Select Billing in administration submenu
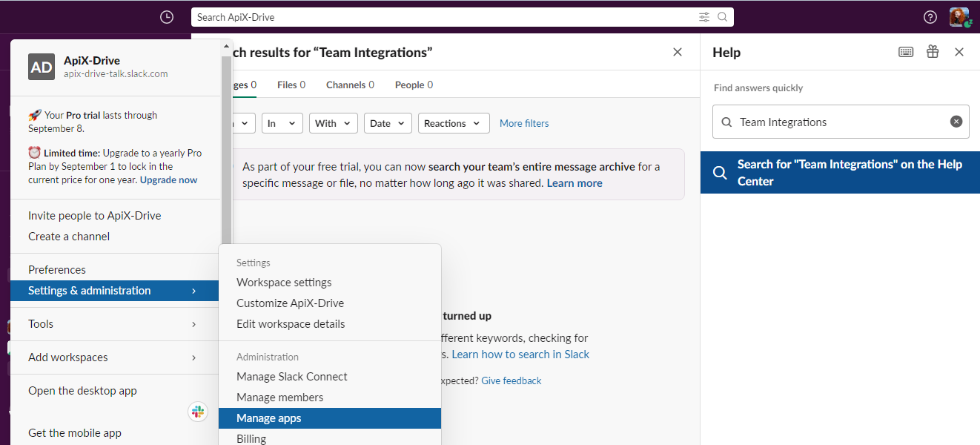The width and height of the screenshot is (980, 445). 330,438
